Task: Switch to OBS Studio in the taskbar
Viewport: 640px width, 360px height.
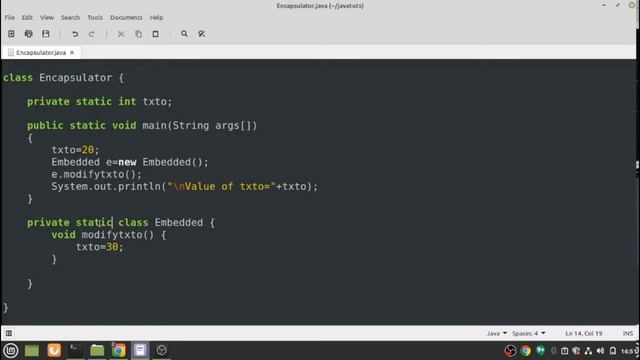Action: coord(162,350)
